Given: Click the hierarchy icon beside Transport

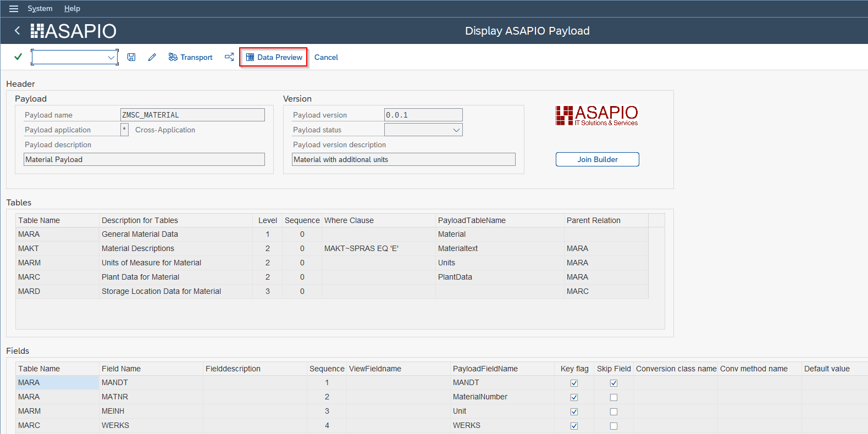Looking at the screenshot, I should pyautogui.click(x=229, y=57).
